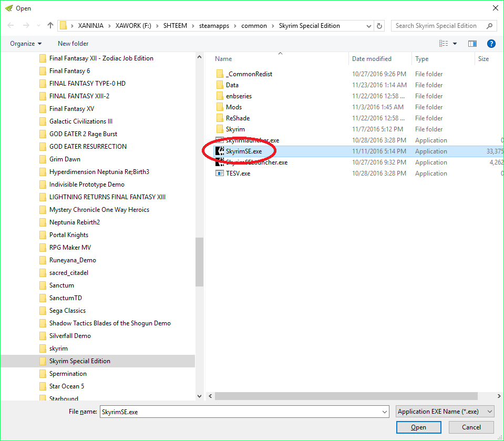This screenshot has width=504, height=441.
Task: Click the file list scroll right arrow
Action: pos(499,396)
